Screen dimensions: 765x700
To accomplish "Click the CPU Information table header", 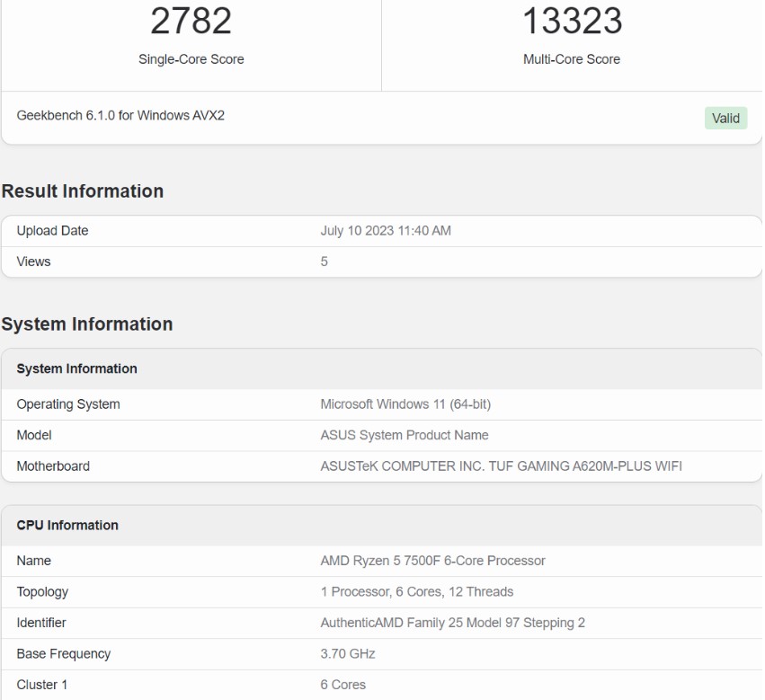I will [67, 525].
